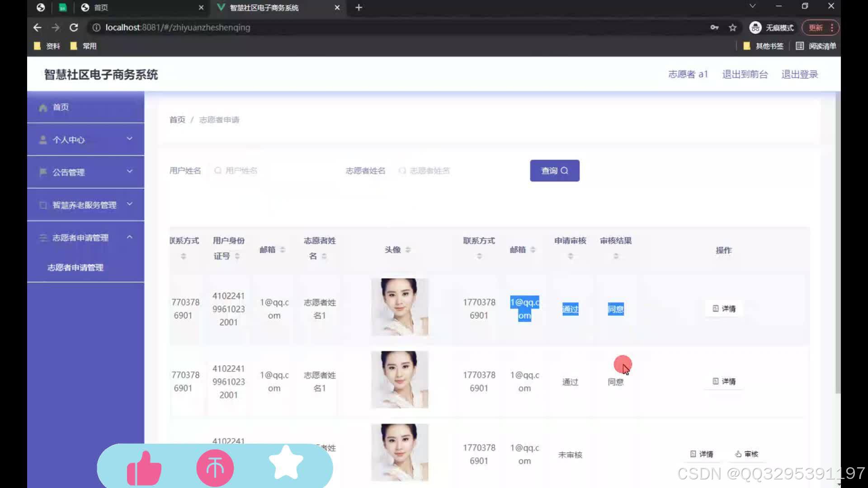Viewport: 868px width, 488px height.
Task: Click 志愿者申请 breadcrumb text
Action: coord(219,120)
